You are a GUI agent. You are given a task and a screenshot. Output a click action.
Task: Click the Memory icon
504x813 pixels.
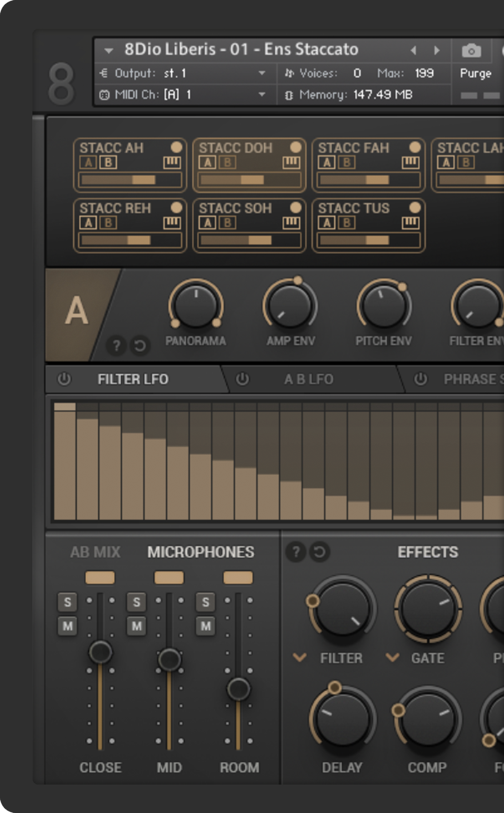[289, 95]
